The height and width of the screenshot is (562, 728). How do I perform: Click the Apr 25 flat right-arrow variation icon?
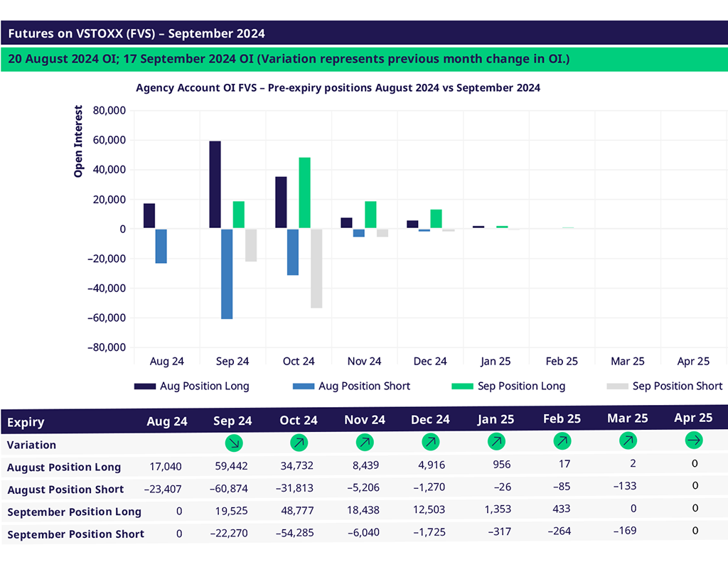(x=694, y=441)
